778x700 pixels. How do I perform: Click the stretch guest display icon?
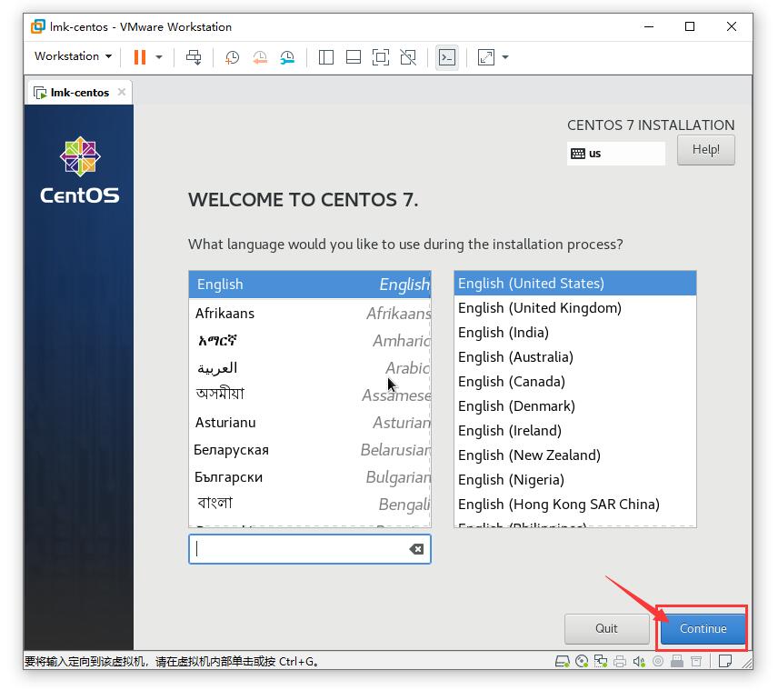[485, 57]
